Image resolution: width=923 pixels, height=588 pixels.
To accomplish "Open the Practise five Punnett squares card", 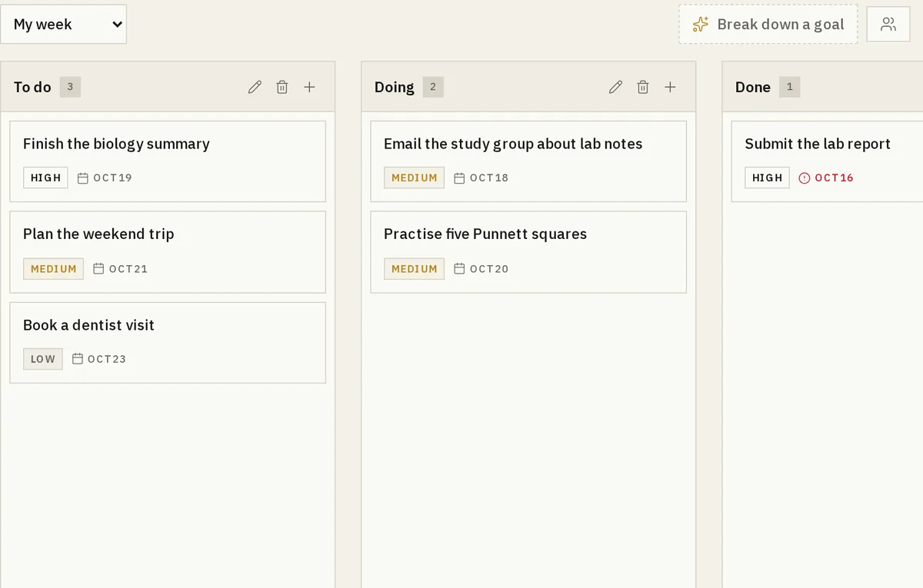I will [x=528, y=252].
